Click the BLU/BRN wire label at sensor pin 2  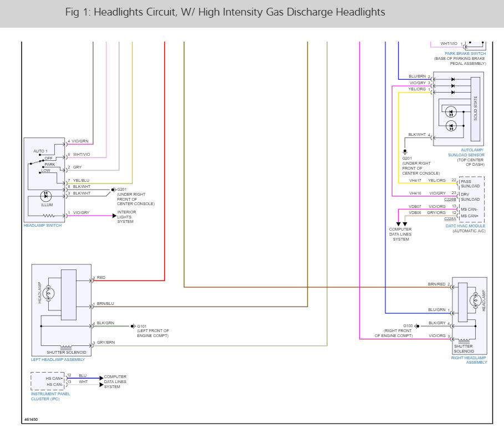pos(417,76)
